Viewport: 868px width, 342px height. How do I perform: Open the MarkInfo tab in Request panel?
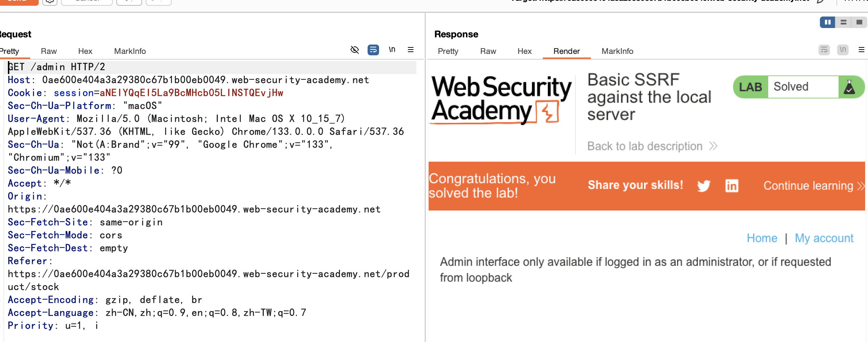[x=130, y=51]
